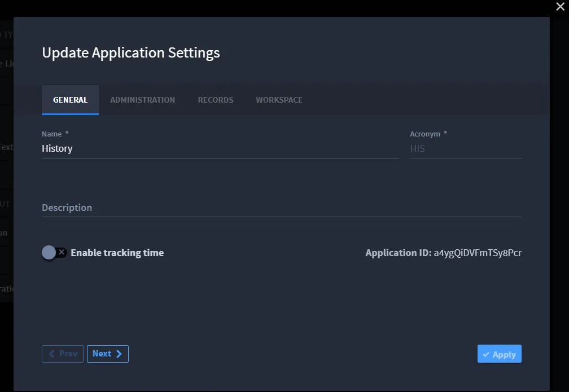Screen dimensions: 569x392
Task: Click the Application ID value a4ygQiDVFmTSy8Pcr
Action: (478, 253)
